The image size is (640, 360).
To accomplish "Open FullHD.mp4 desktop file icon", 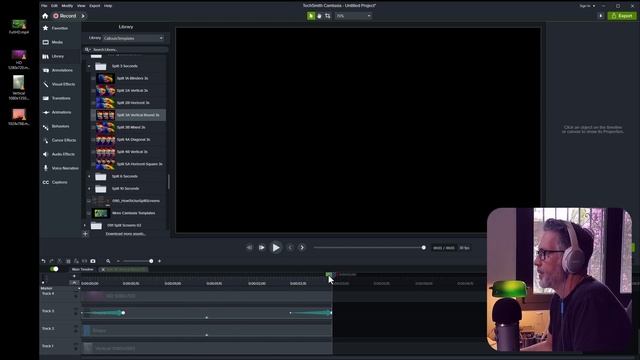I will pyautogui.click(x=19, y=27).
